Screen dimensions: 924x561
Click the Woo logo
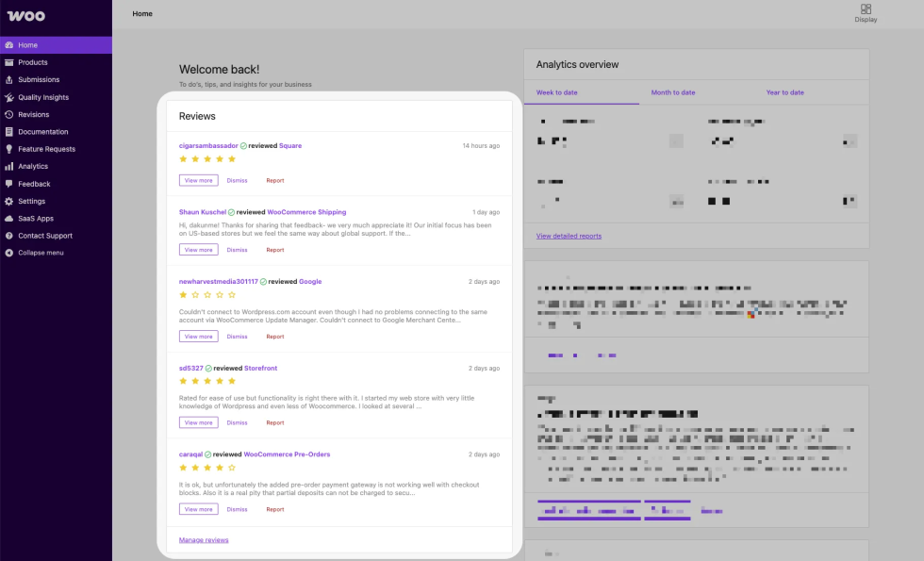(26, 16)
